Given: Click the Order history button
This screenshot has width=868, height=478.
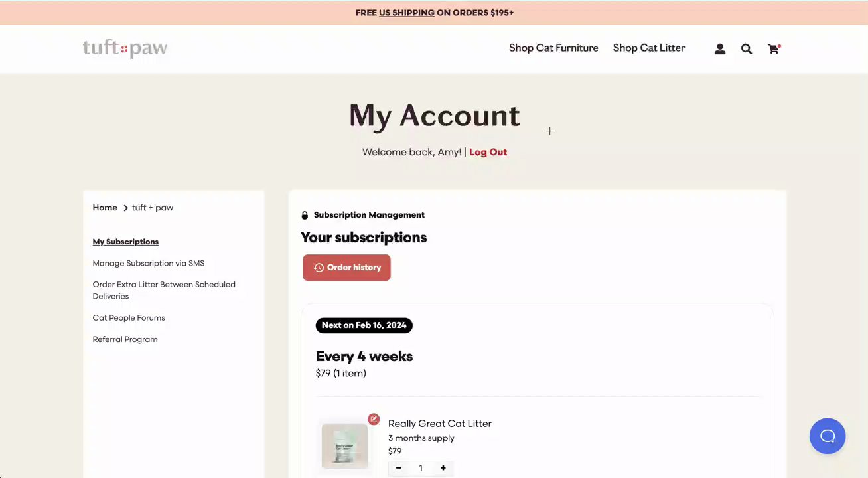Looking at the screenshot, I should click(x=346, y=268).
